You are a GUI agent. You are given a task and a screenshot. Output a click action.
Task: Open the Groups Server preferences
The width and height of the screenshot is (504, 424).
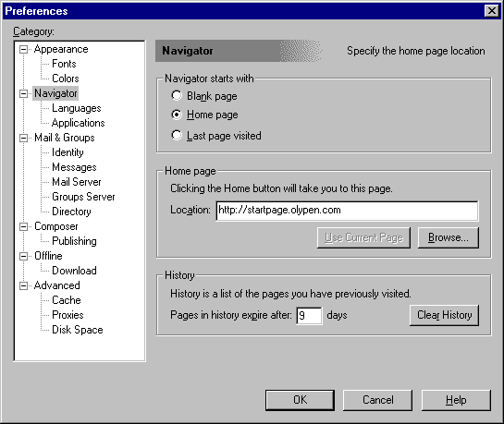(83, 197)
